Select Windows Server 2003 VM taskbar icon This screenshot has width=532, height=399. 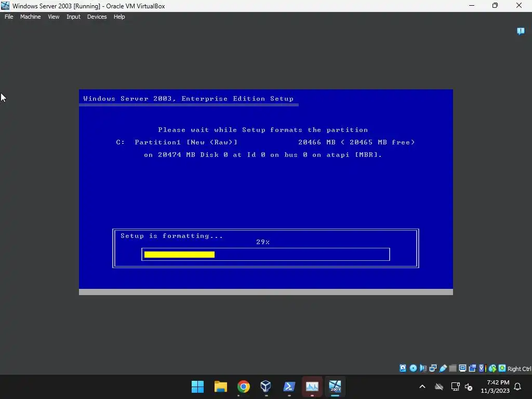click(335, 387)
